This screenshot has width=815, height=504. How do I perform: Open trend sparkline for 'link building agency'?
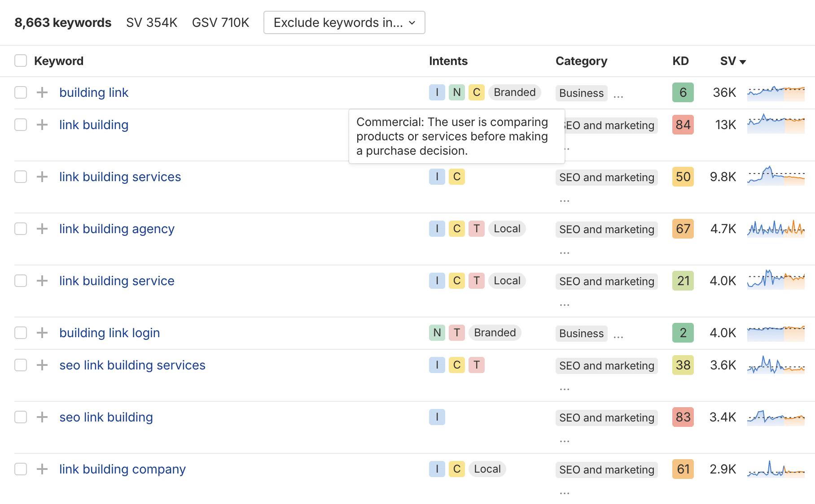tap(776, 229)
